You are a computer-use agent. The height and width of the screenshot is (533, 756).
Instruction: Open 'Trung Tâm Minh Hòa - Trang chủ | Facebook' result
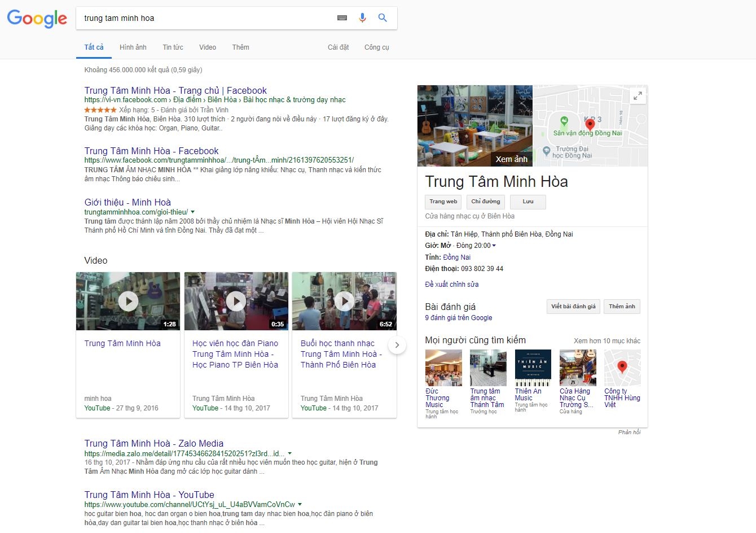click(175, 90)
